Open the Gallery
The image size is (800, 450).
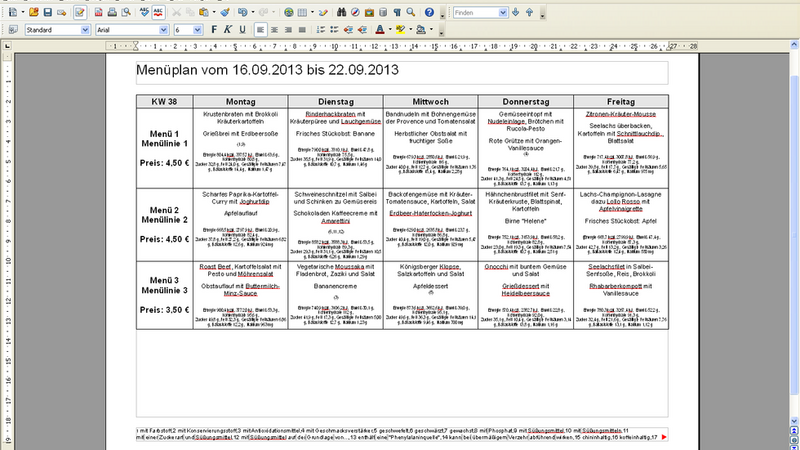369,12
